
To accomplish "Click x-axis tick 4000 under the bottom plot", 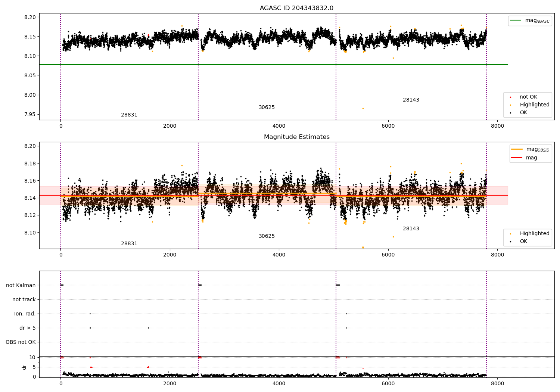I will tap(279, 383).
